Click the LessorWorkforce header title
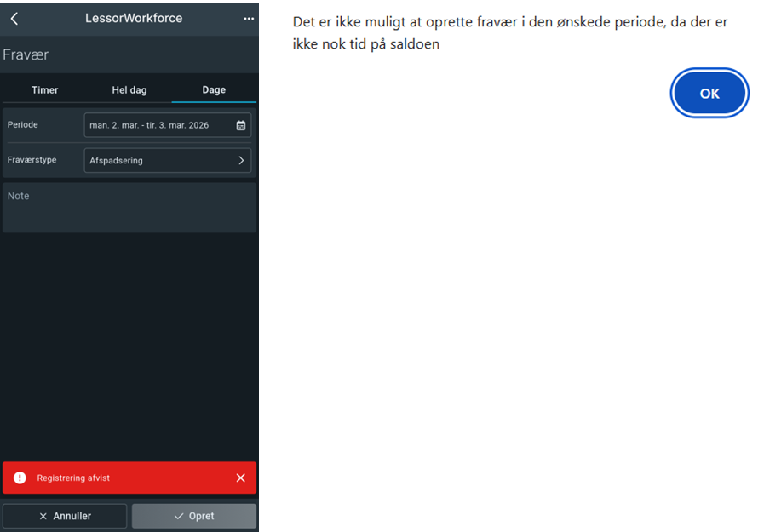This screenshot has width=764, height=532. tap(134, 18)
